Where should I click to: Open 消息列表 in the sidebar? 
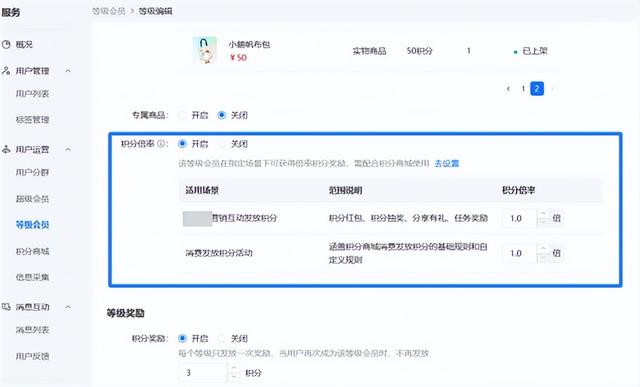32,329
